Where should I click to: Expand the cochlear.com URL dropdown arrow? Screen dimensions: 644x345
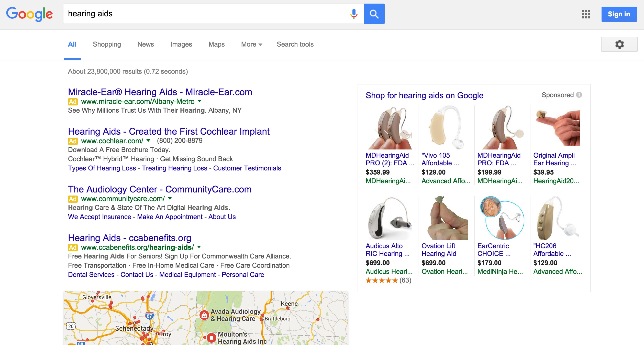tap(148, 141)
